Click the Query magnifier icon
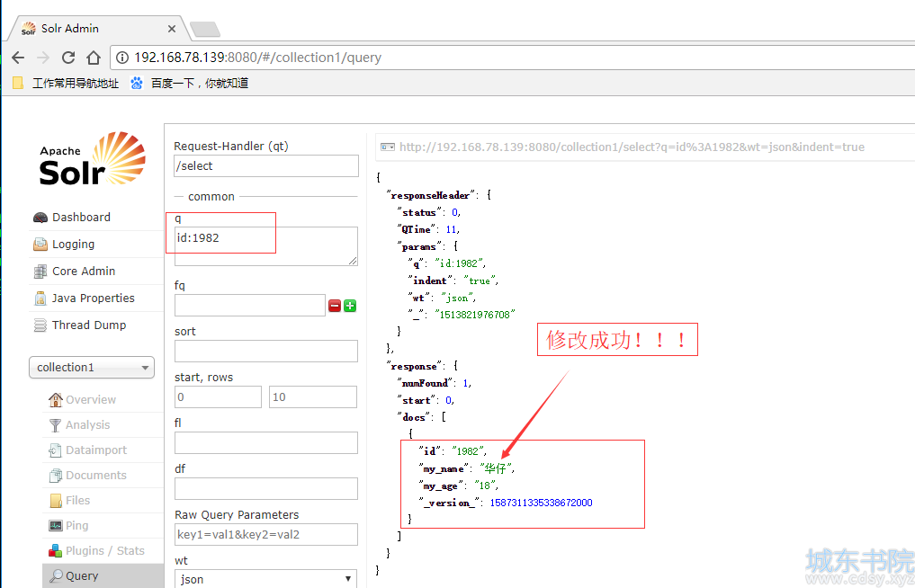Viewport: 915px width, 588px height. (56, 576)
